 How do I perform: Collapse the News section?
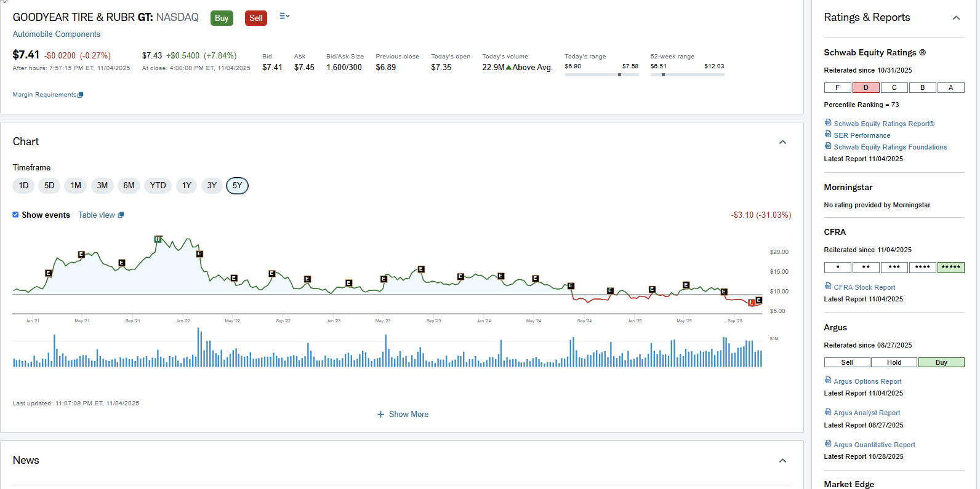[x=782, y=461]
